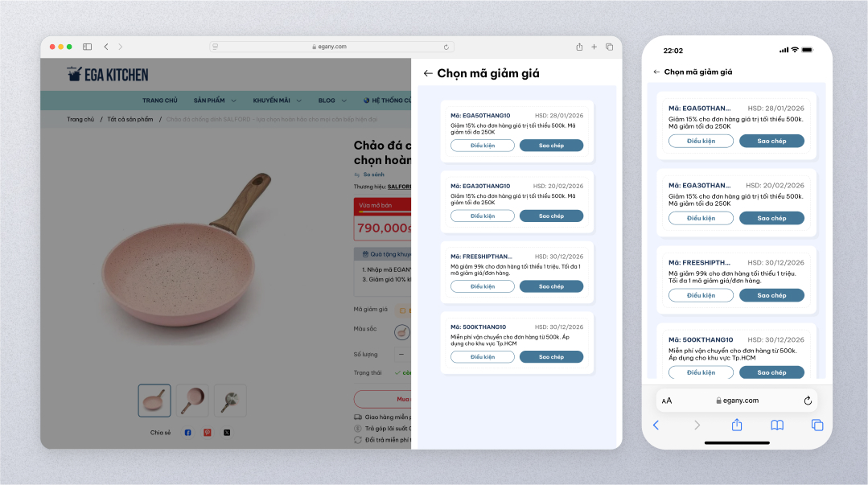The height and width of the screenshot is (485, 868).
Task: Expand the KHUYẾN MÃI menu dropdown
Action: [299, 101]
